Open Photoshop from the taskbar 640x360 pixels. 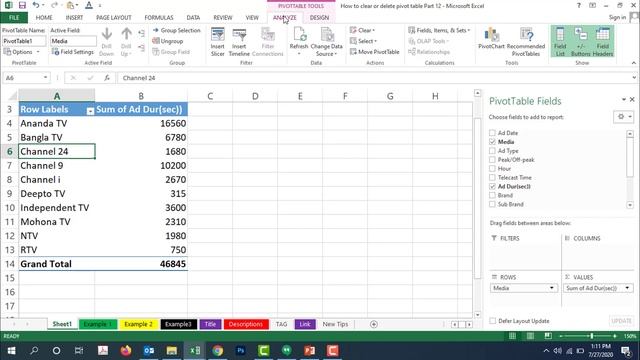tap(240, 351)
